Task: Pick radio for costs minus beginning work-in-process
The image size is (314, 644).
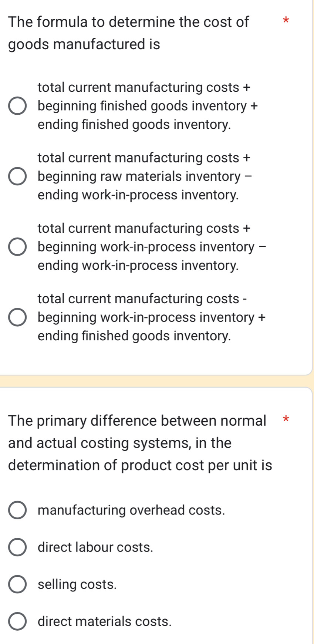Action: pos(17,317)
